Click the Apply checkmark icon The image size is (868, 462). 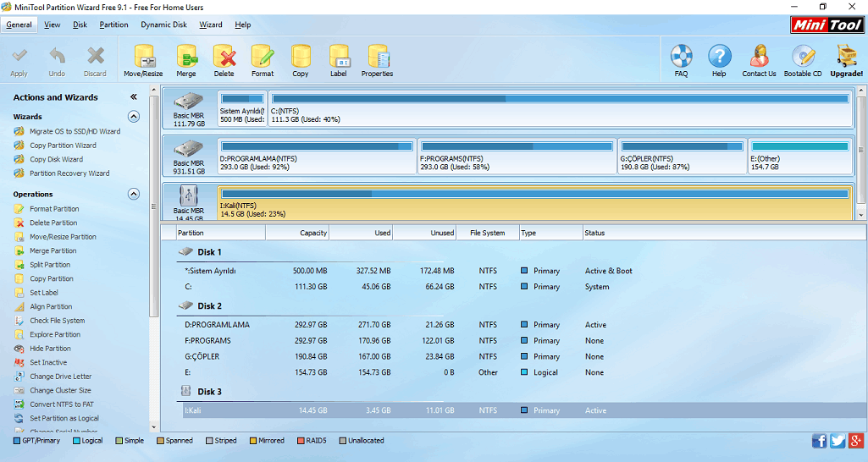point(19,55)
